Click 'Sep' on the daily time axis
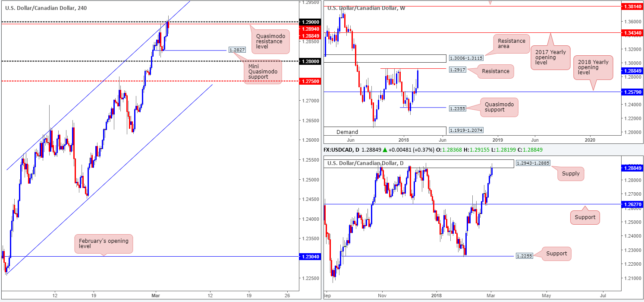 coord(327,295)
